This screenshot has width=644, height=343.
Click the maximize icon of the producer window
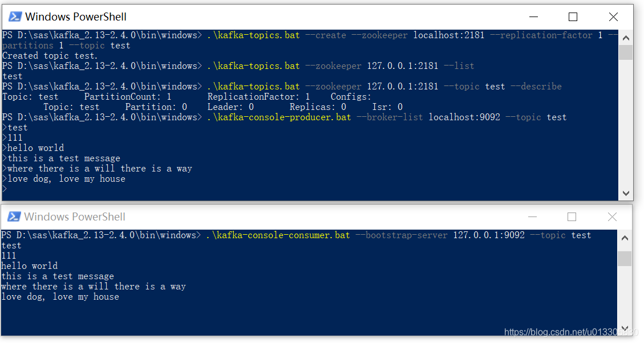(573, 17)
